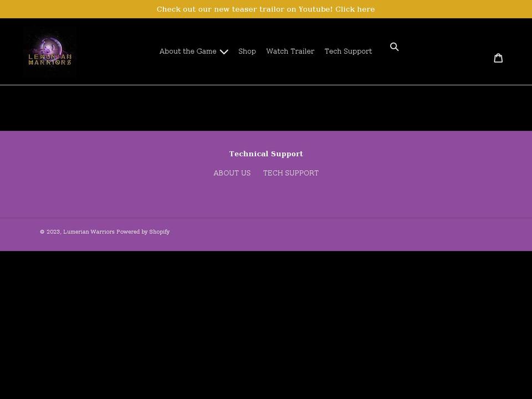Screen dimensions: 532x399
Task: Open Tech Support in the header navigation
Action: pos(348,51)
